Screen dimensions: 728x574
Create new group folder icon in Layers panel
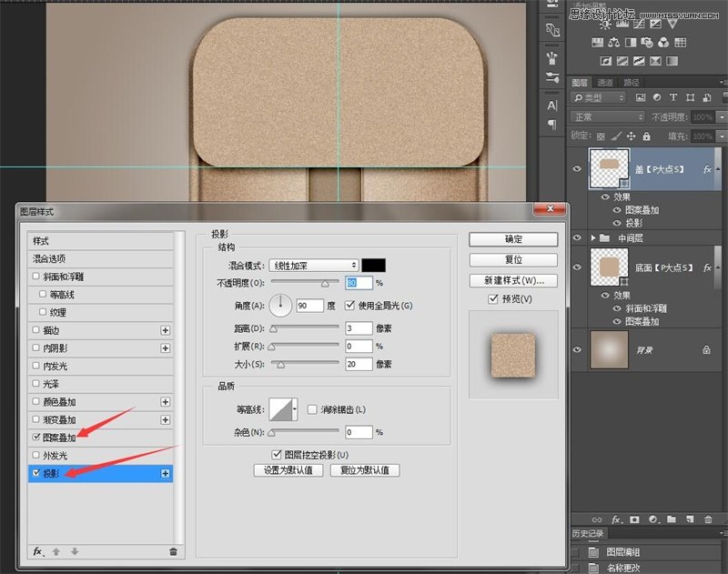pyautogui.click(x=672, y=519)
